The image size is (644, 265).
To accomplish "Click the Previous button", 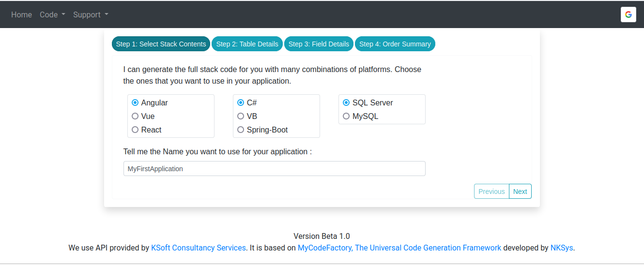I will pyautogui.click(x=491, y=191).
